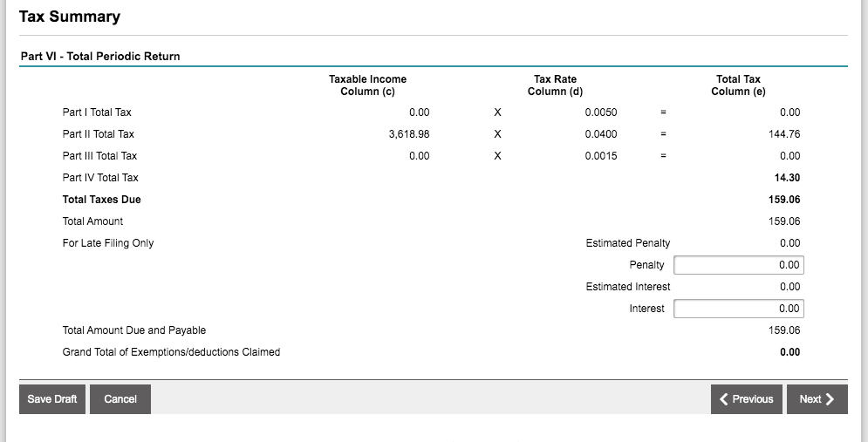Click the 159.06 Total Amount Due and Payable value
The height and width of the screenshot is (442, 868).
[x=784, y=330]
